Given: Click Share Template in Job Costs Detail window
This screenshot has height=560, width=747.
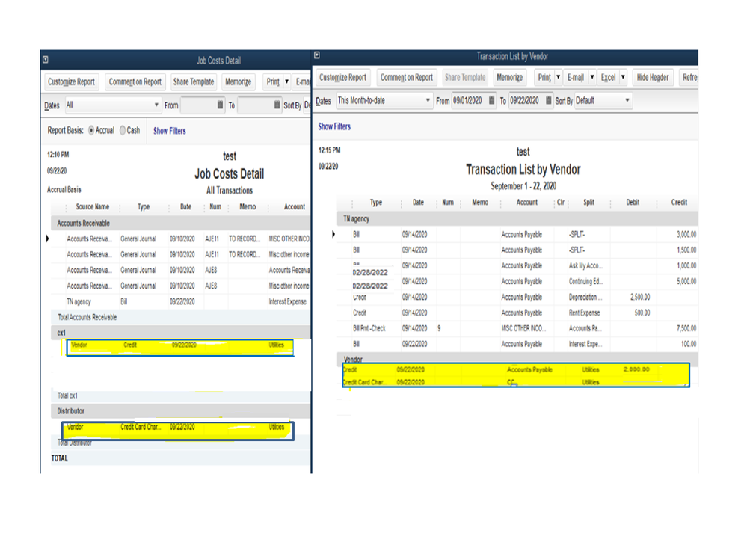Looking at the screenshot, I should click(194, 82).
